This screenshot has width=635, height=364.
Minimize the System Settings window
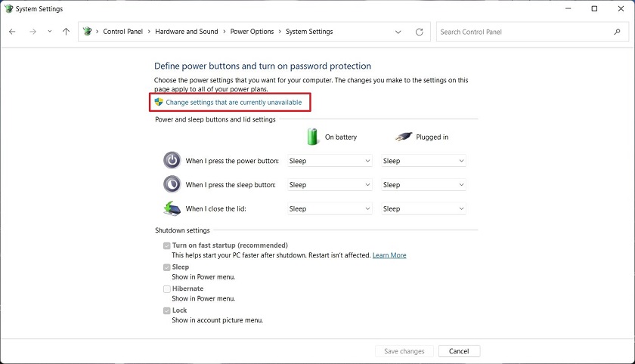568,8
